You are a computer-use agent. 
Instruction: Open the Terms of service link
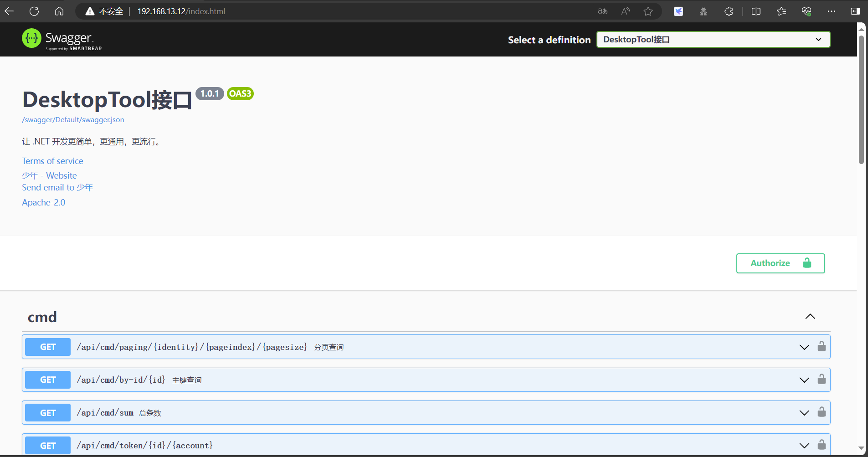tap(52, 161)
